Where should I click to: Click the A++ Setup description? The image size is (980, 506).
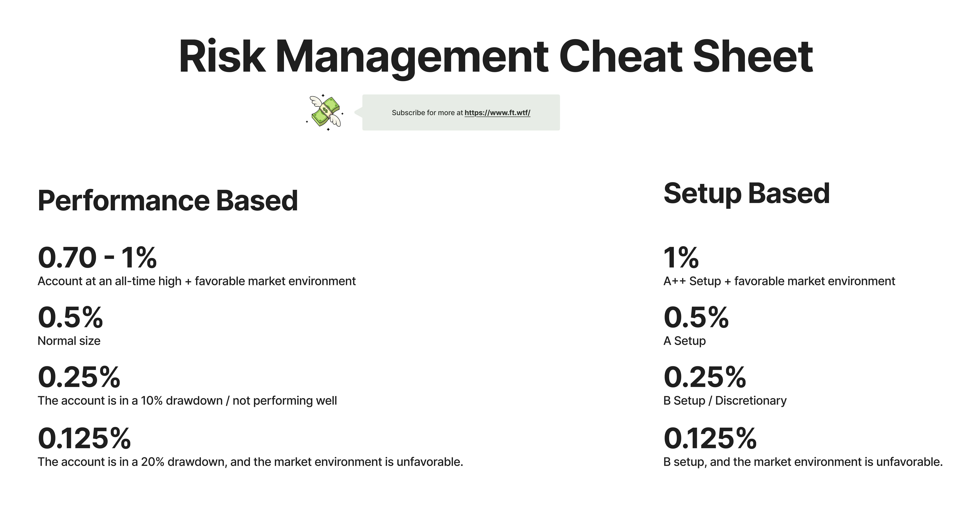(779, 281)
